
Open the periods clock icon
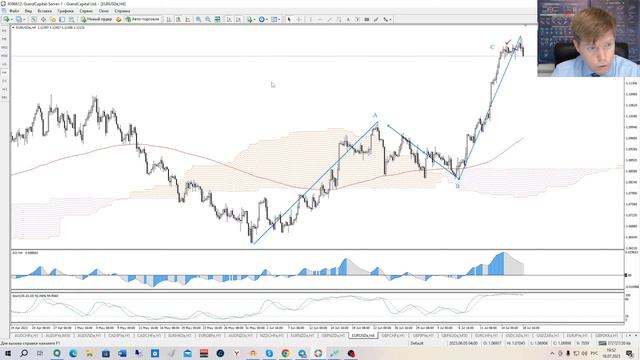click(262, 19)
